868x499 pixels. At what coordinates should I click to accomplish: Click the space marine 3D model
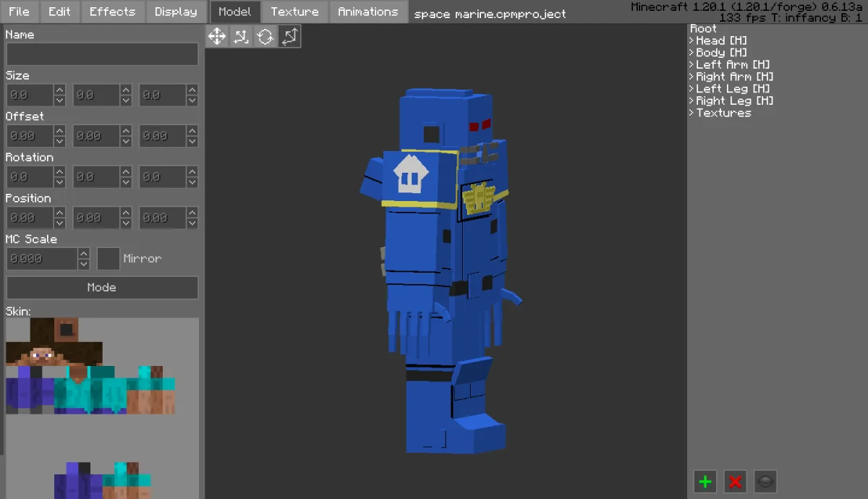tap(441, 271)
